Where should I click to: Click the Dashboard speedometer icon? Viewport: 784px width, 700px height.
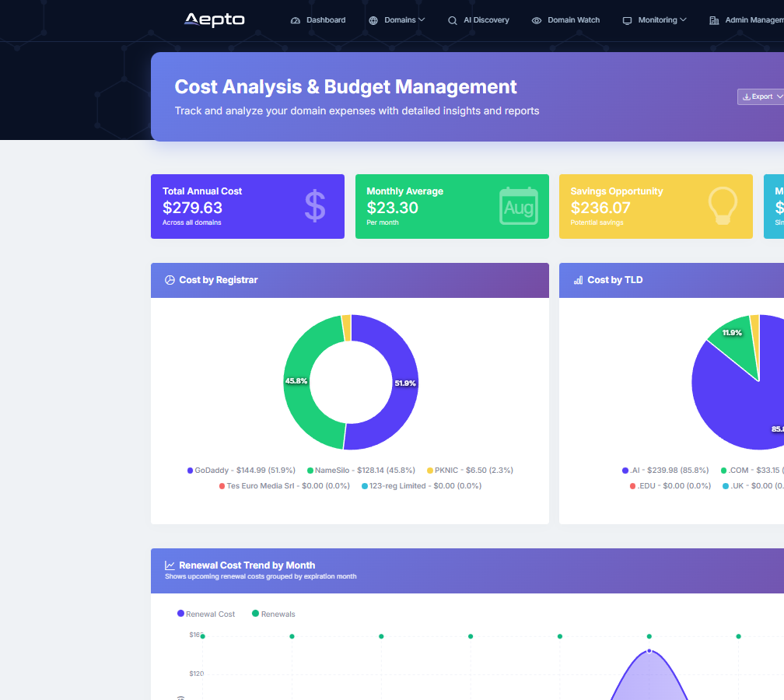(x=296, y=20)
